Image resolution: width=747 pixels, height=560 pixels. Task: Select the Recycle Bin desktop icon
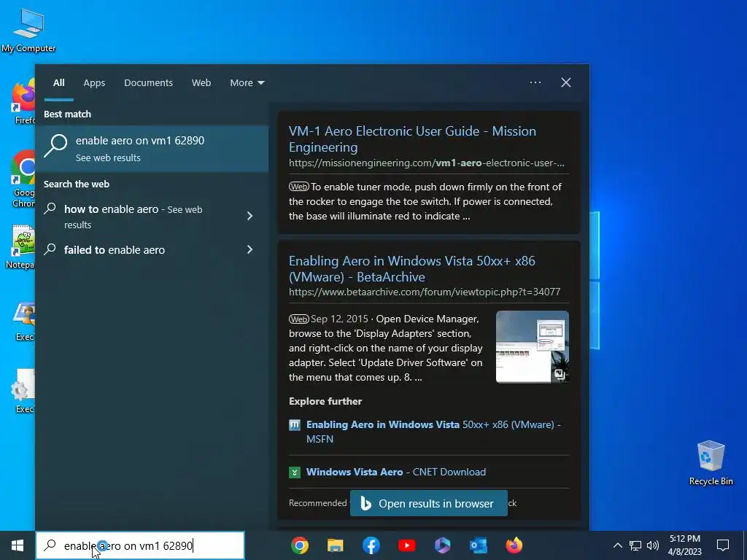tap(711, 463)
